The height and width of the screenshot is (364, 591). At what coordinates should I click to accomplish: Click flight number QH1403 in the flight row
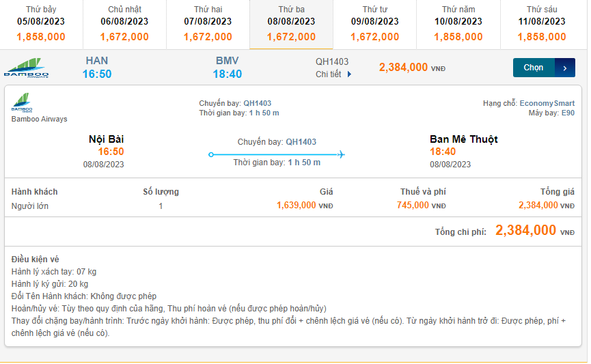(332, 61)
